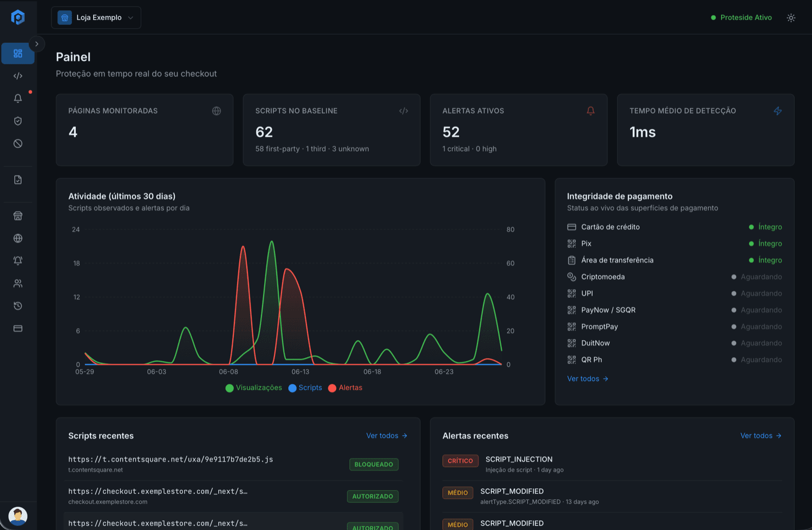Open the scripts code icon in sidebar

(x=18, y=76)
